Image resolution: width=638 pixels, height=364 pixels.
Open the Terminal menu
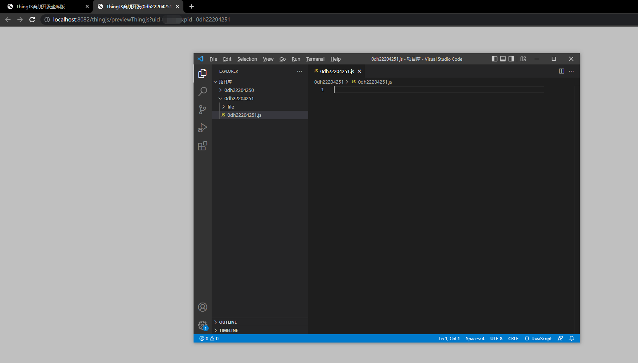[315, 59]
